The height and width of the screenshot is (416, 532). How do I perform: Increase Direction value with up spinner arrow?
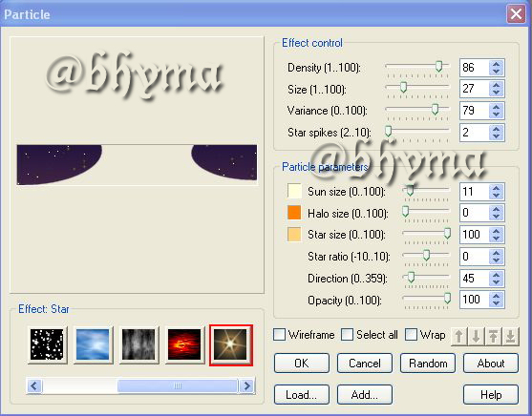pos(496,275)
